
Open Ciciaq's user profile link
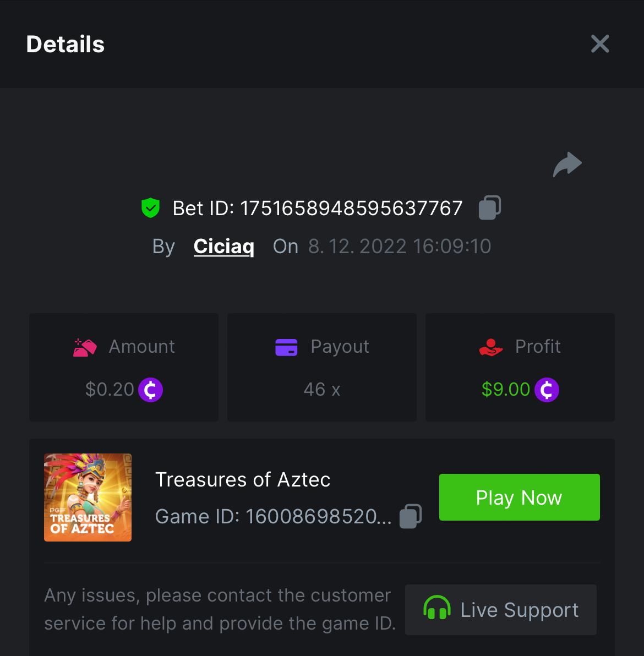[x=223, y=246]
